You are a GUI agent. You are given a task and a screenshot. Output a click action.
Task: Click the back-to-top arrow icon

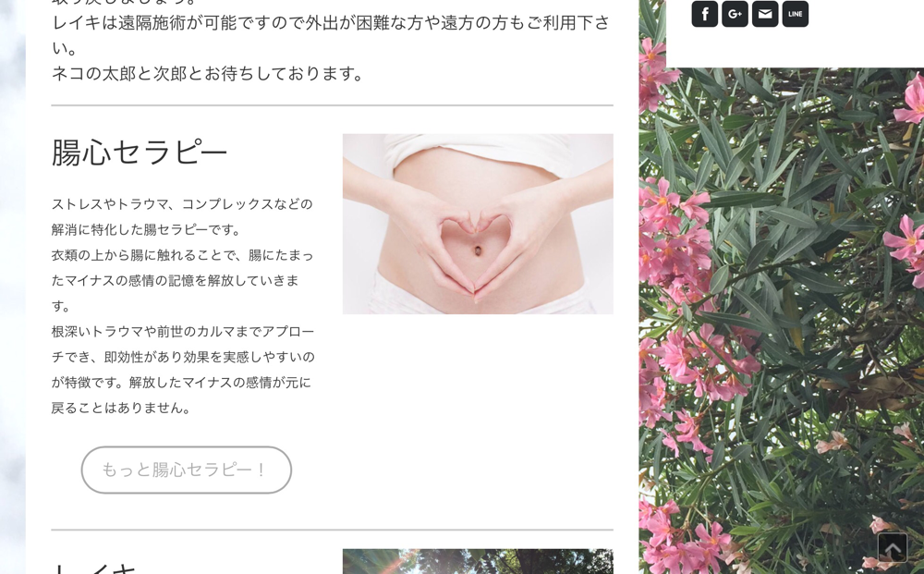tap(893, 547)
